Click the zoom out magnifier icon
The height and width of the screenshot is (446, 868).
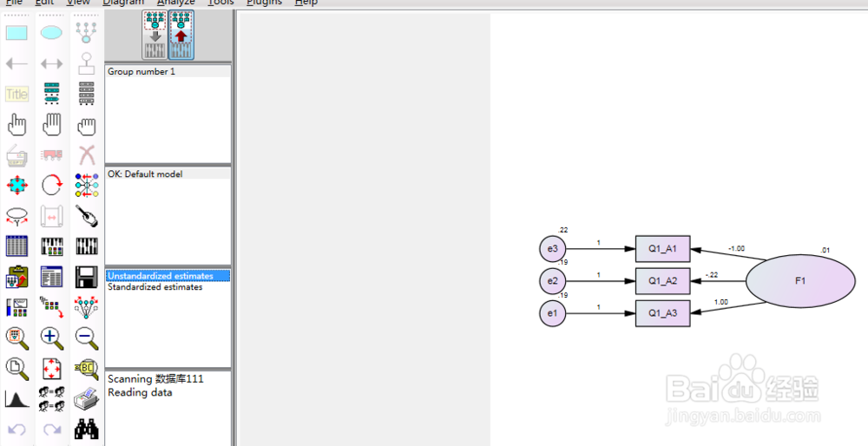(x=86, y=338)
